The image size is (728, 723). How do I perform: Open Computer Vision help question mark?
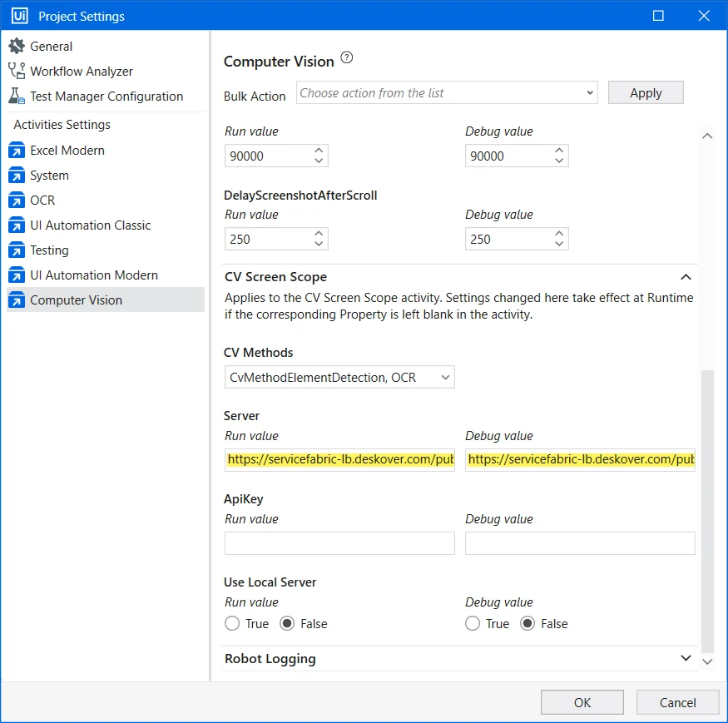tap(347, 58)
